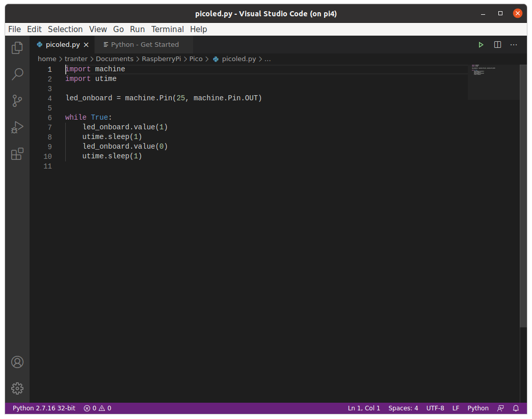Split the editor to the right

tap(497, 45)
